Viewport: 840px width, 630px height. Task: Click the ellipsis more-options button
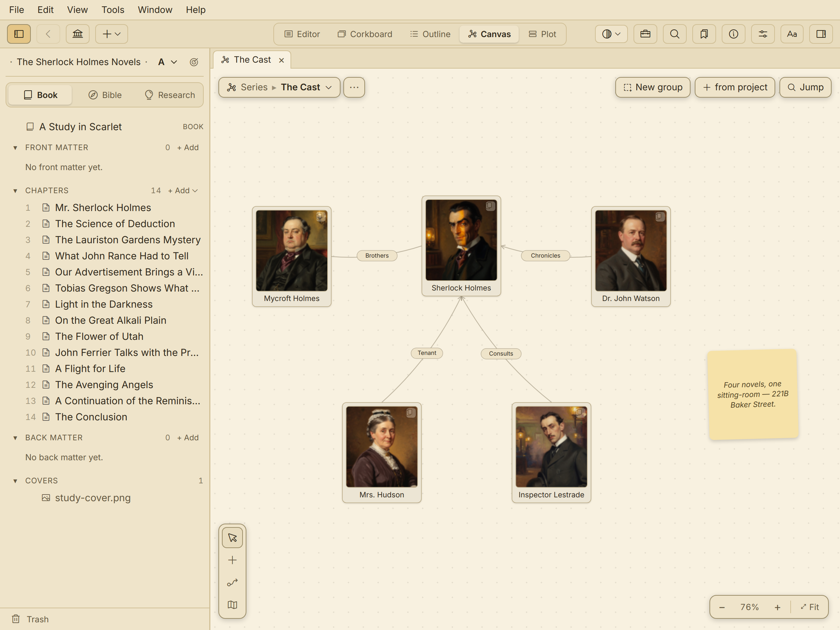pos(354,87)
